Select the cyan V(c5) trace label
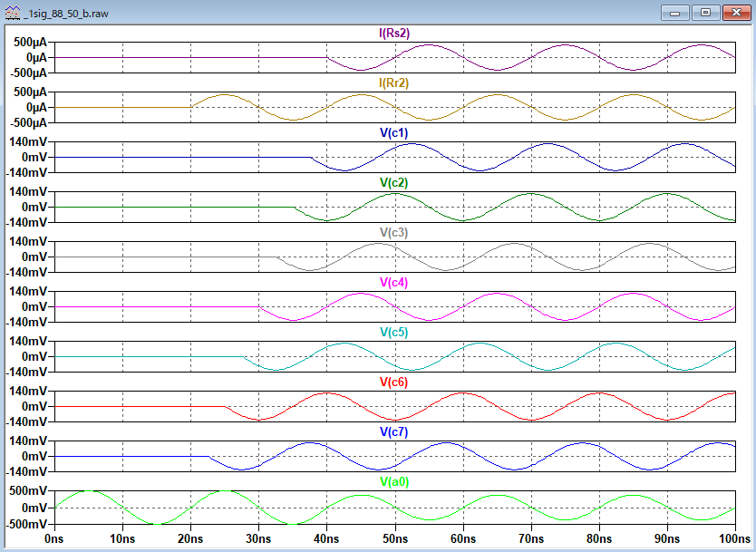The width and height of the screenshot is (756, 552). [x=393, y=332]
